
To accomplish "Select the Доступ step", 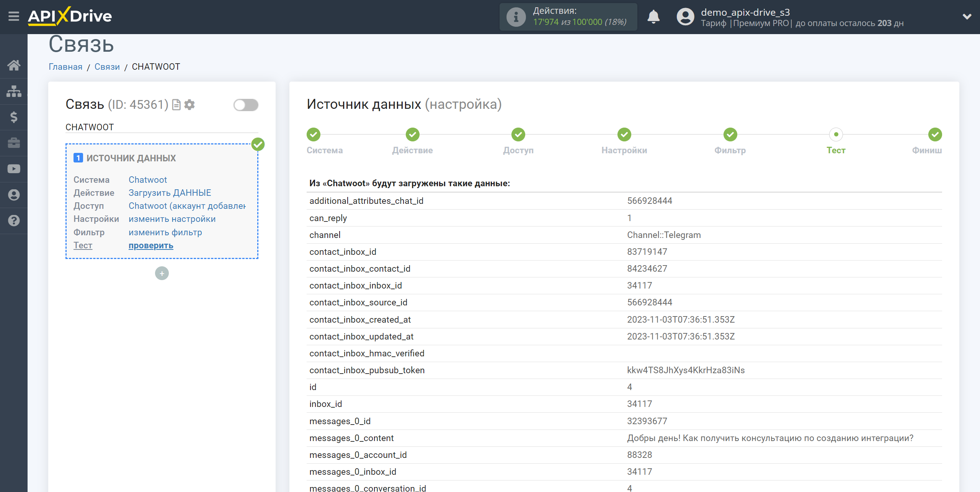I will pos(518,141).
